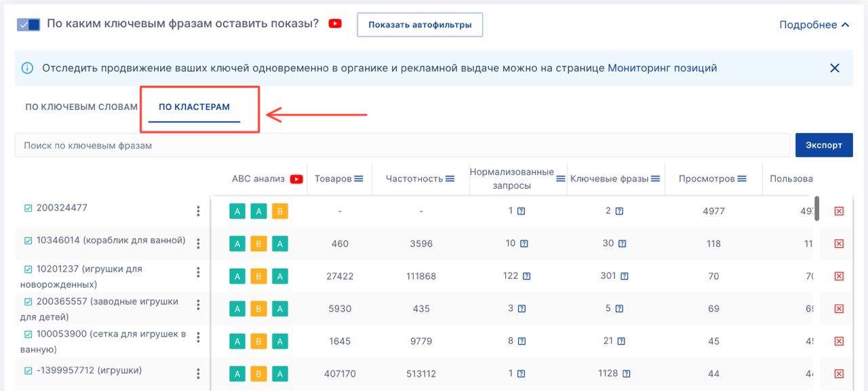The width and height of the screenshot is (868, 391).
Task: Uncheck the -1399957712 (игрушки) cluster checkbox
Action: click(28, 371)
